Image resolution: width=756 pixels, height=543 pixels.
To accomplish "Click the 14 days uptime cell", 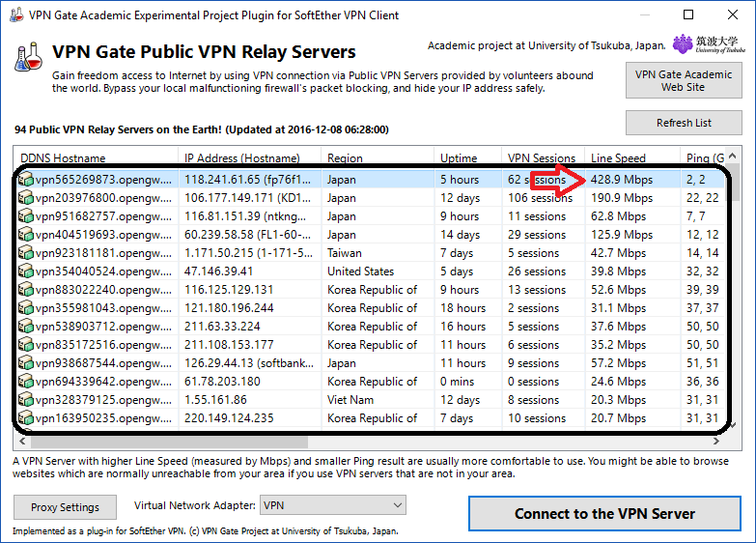I will pos(460,235).
